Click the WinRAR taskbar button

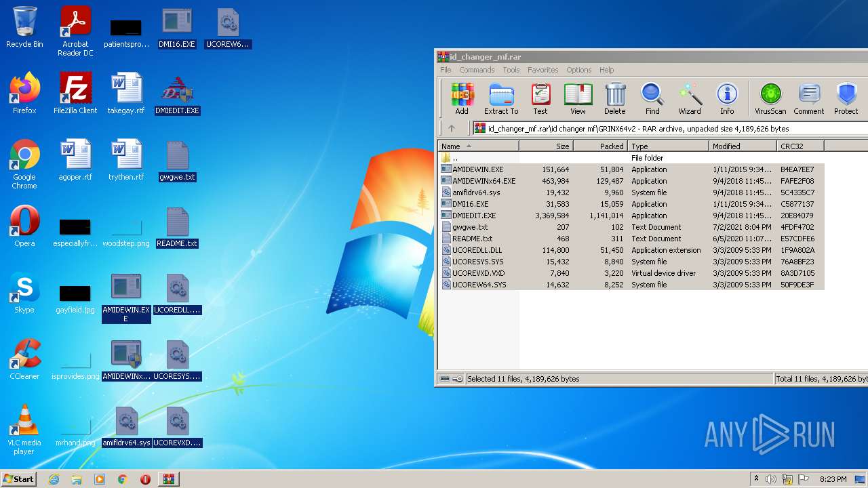pos(168,479)
